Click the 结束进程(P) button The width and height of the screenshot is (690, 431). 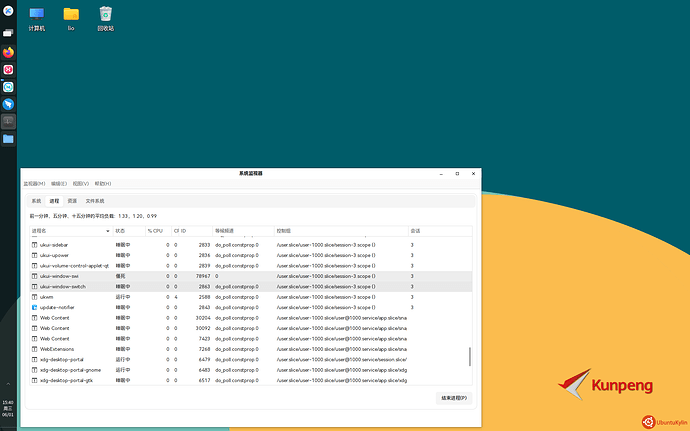[x=454, y=397]
